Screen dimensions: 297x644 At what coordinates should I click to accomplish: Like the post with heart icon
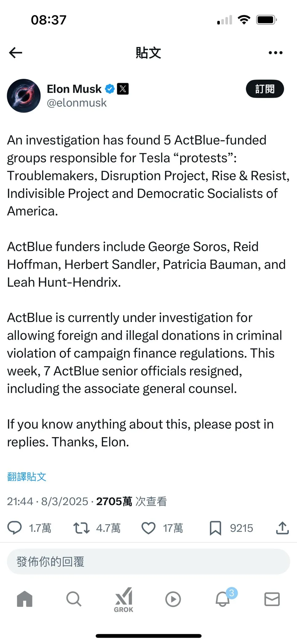148,528
